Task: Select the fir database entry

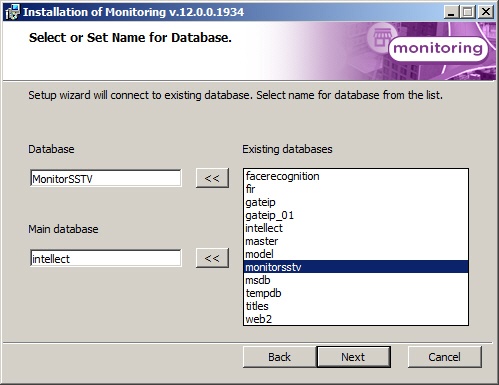Action: point(356,189)
